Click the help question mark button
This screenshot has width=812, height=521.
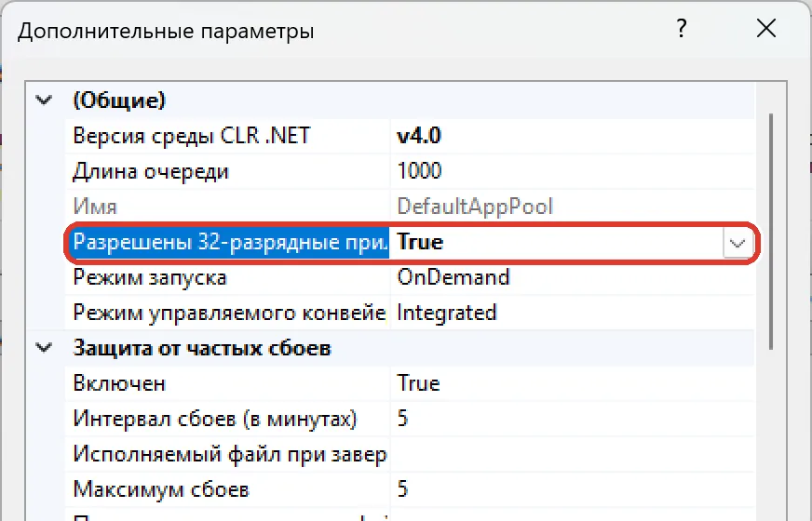click(x=682, y=29)
